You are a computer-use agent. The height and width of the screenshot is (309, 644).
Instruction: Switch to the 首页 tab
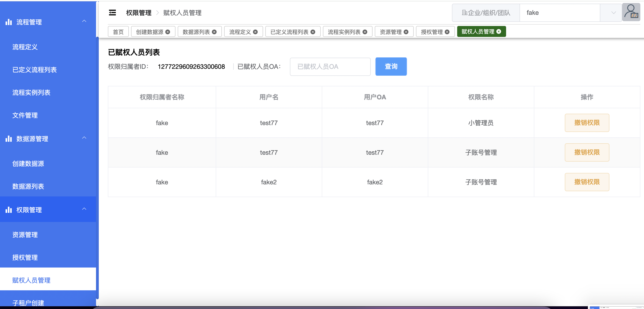pos(118,32)
